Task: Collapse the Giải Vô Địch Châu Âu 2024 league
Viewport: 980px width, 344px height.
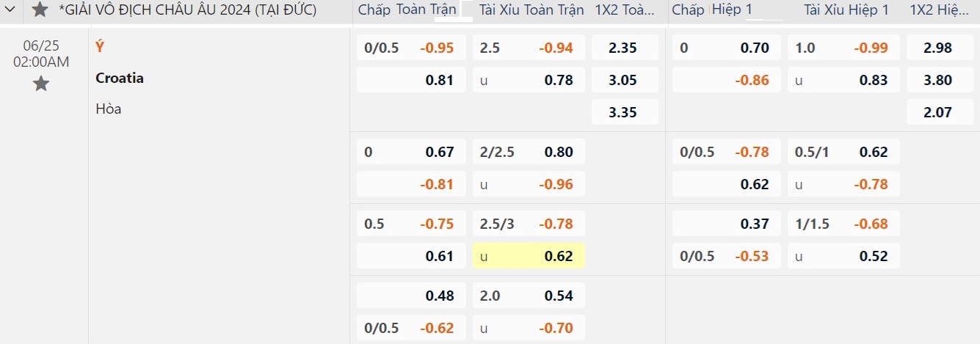Action: [x=10, y=10]
